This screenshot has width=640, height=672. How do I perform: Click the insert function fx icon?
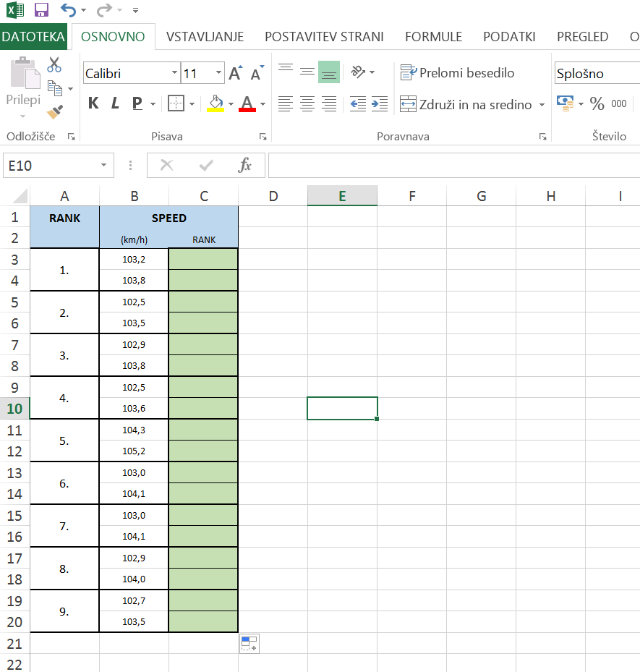(x=245, y=166)
